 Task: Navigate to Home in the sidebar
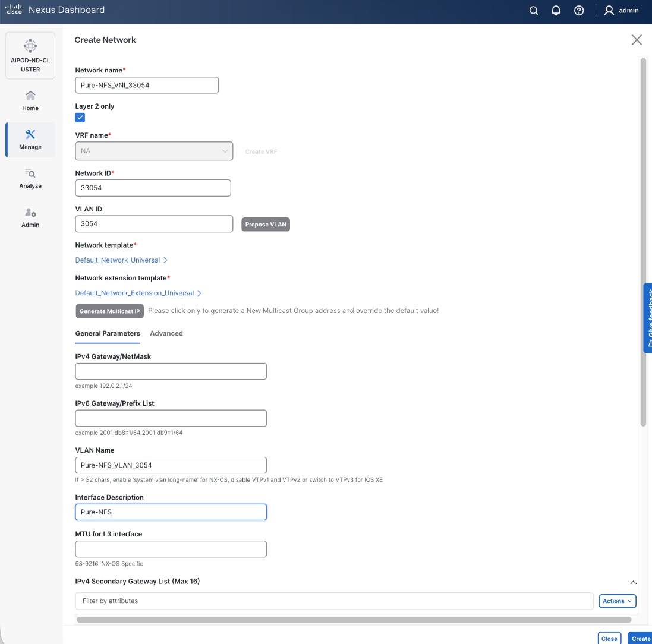point(30,99)
